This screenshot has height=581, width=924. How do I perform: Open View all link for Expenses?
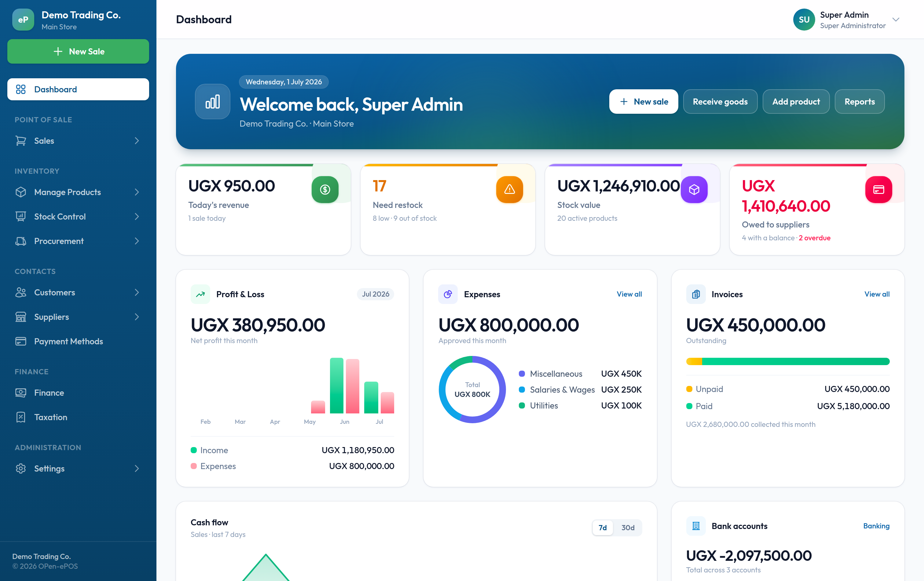(629, 294)
